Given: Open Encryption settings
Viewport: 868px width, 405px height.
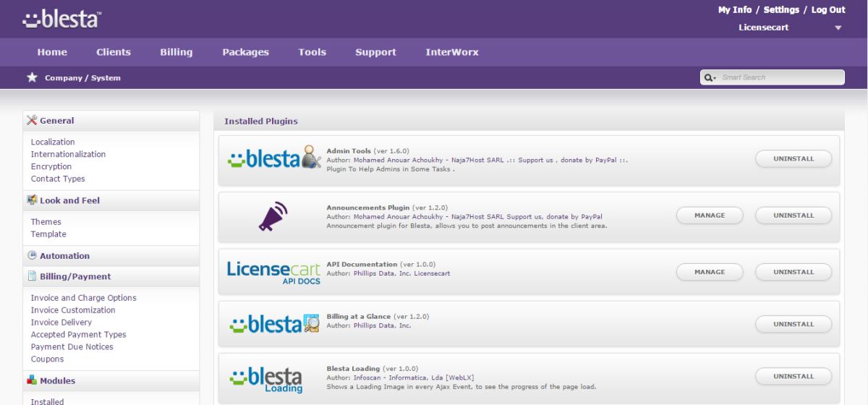Looking at the screenshot, I should 51,166.
